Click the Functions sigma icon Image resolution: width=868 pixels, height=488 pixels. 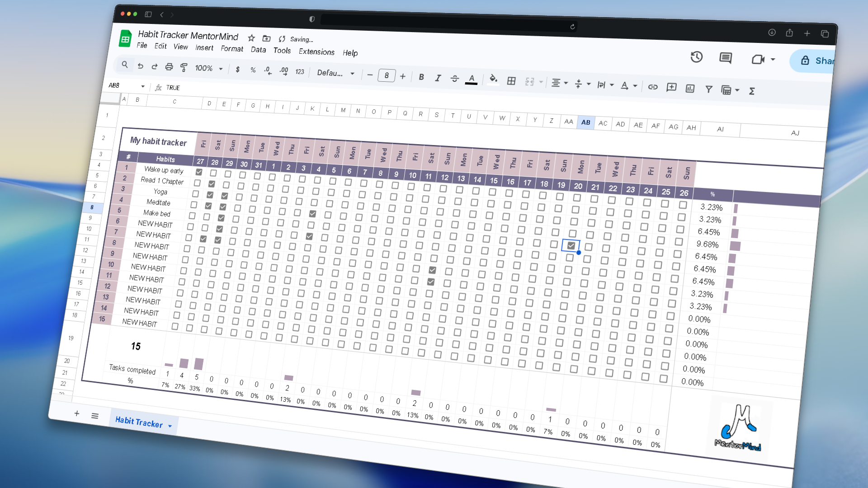tap(752, 91)
